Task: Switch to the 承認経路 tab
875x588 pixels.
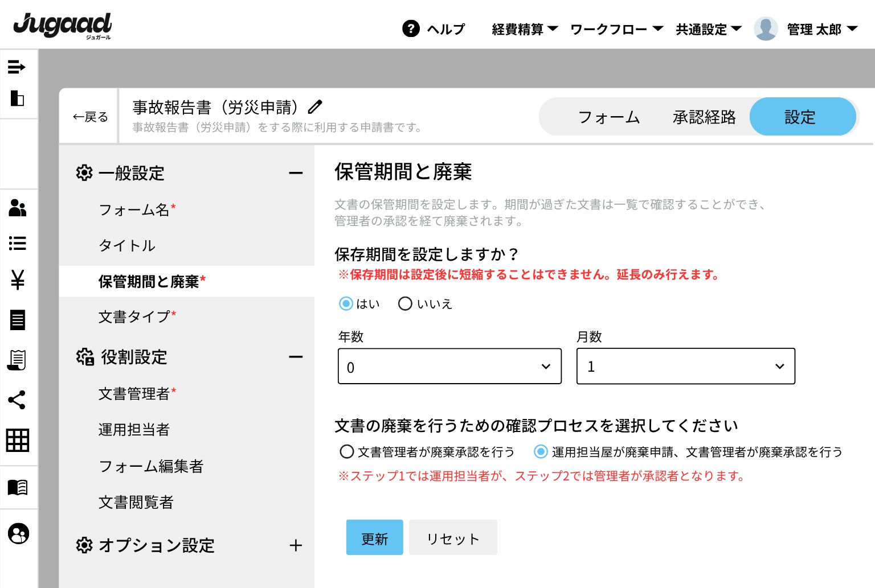Action: point(704,117)
